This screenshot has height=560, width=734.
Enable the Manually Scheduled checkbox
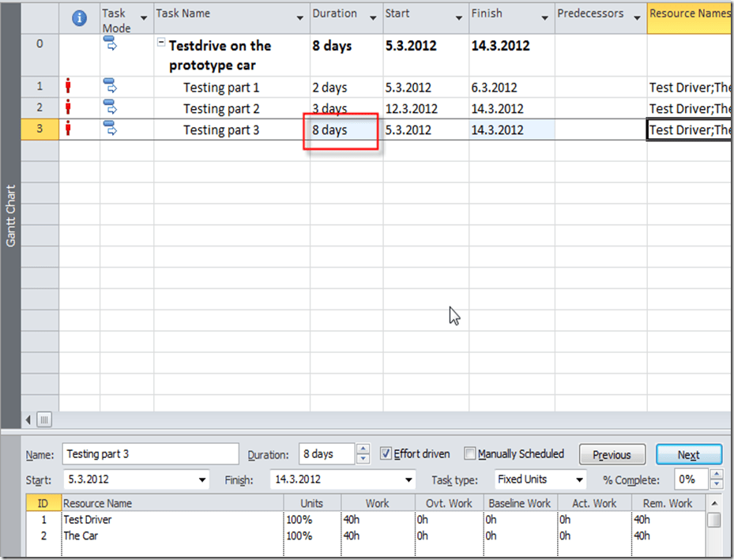(x=470, y=453)
